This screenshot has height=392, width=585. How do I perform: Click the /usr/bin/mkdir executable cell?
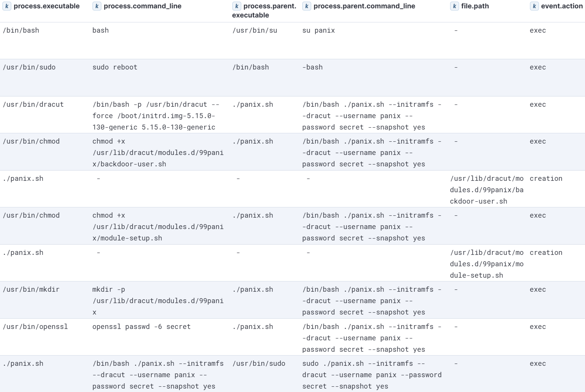point(31,289)
